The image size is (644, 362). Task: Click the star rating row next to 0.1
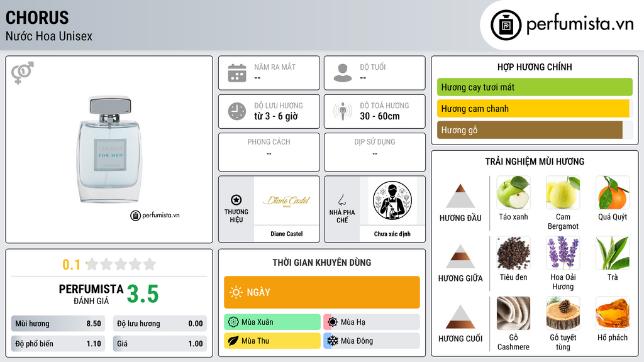pos(121,264)
